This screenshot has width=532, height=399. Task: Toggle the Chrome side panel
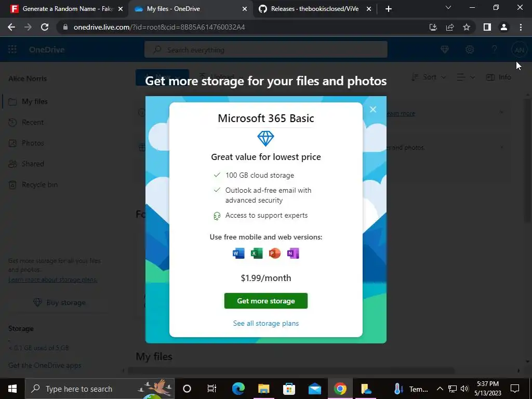coord(487,27)
